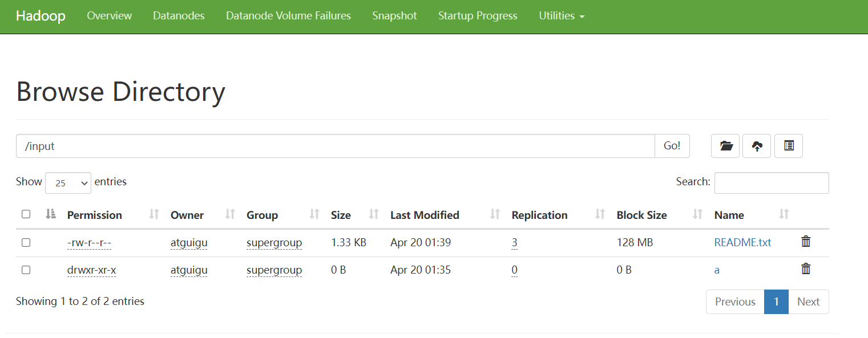
Task: Click the upload files cloud icon
Action: [757, 146]
